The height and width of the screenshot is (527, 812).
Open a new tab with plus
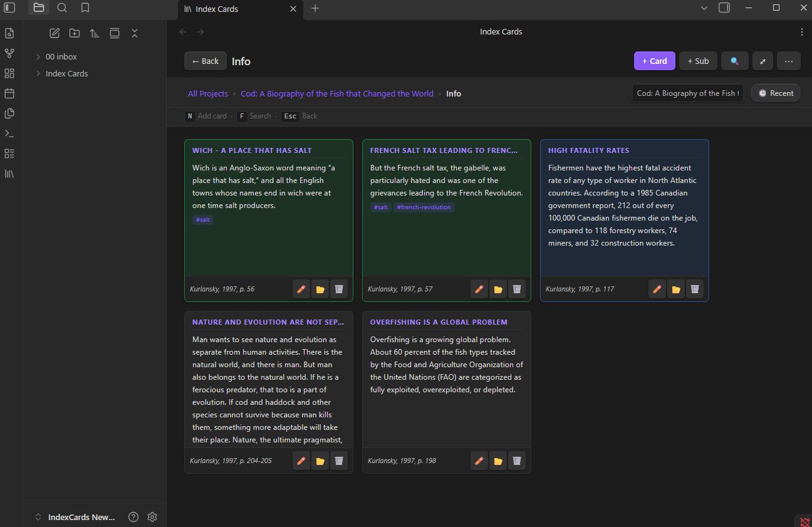(x=315, y=8)
